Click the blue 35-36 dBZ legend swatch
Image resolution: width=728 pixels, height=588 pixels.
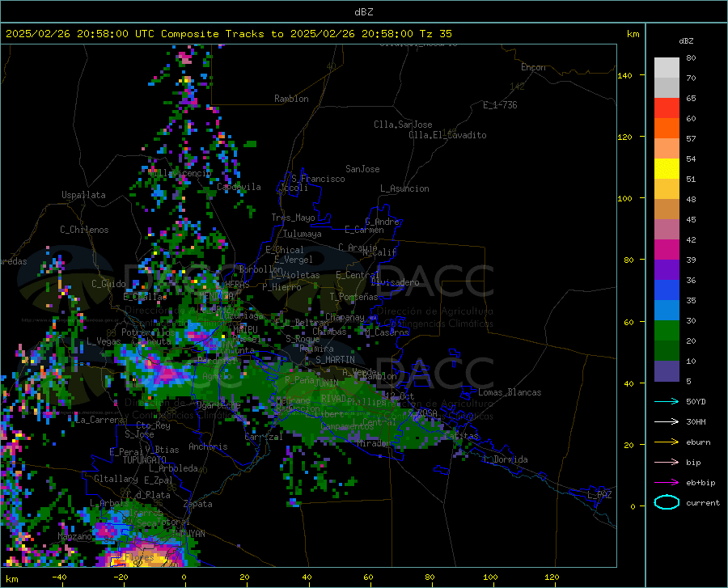667,290
